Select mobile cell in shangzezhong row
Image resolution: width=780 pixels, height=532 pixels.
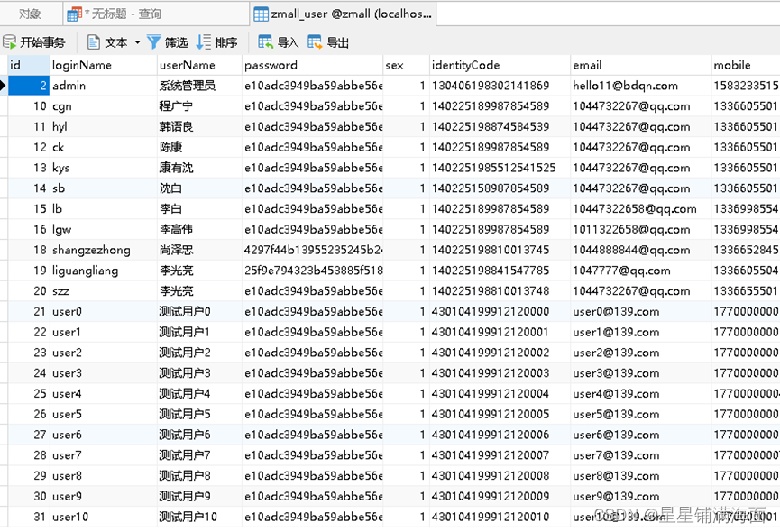[x=746, y=250]
